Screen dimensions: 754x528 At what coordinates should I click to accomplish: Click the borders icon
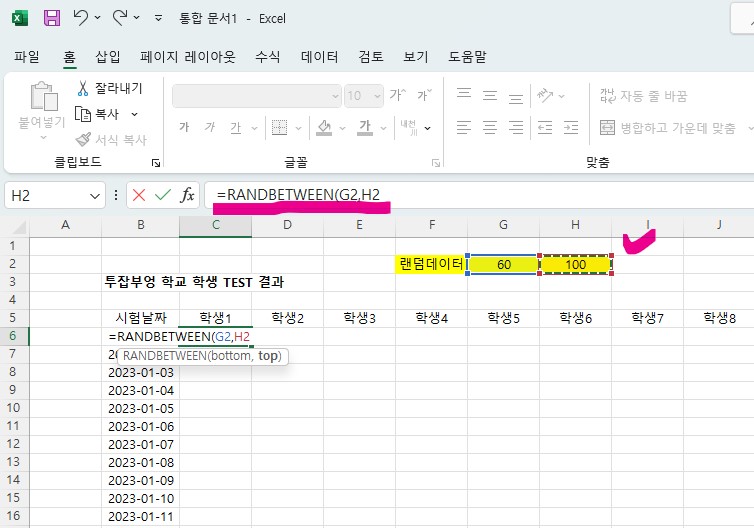click(x=279, y=127)
